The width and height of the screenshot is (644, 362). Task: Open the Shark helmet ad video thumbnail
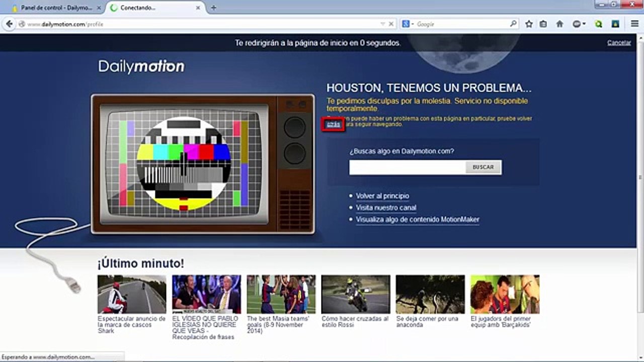coord(132,294)
